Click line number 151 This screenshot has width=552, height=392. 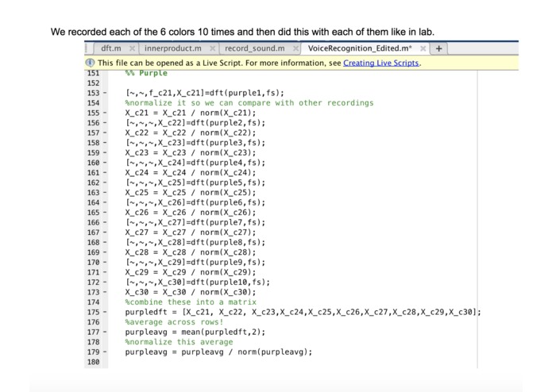pos(93,73)
